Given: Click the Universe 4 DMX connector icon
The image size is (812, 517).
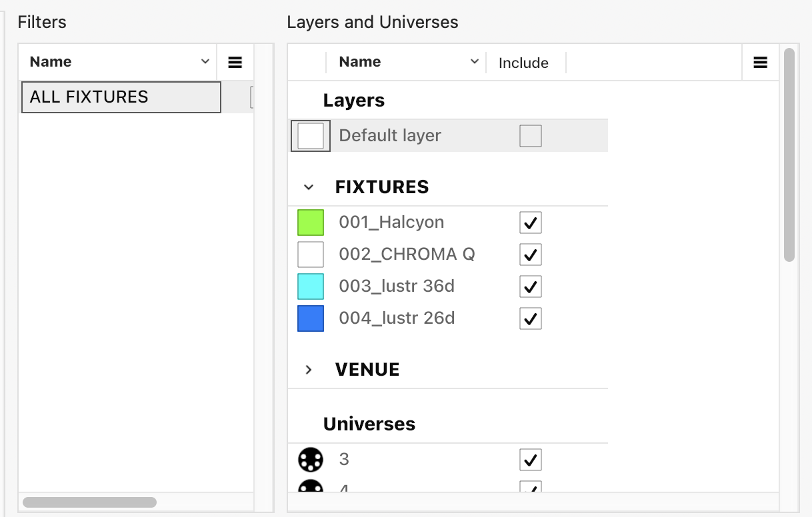Looking at the screenshot, I should coord(310,487).
